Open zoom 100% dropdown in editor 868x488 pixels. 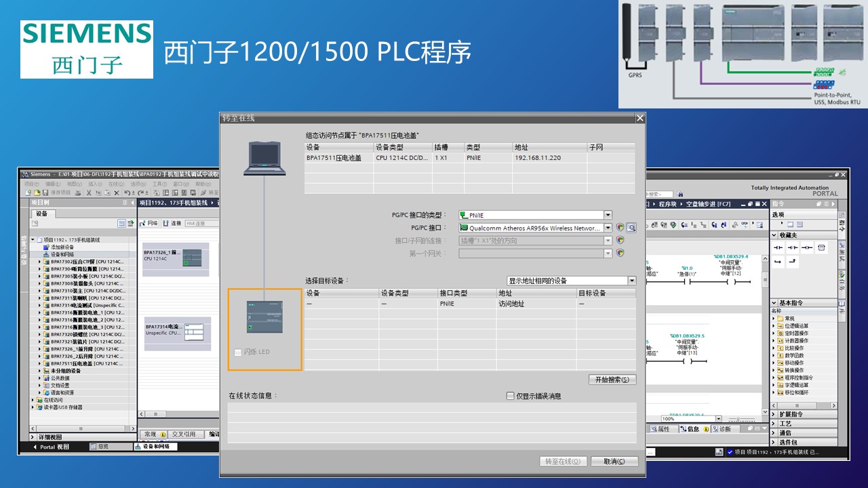pyautogui.click(x=718, y=419)
